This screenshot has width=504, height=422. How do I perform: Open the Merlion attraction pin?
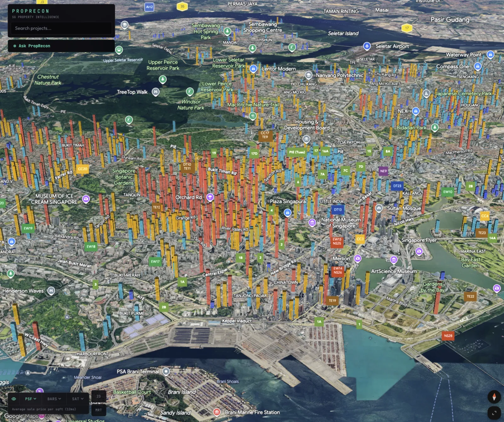(358, 259)
